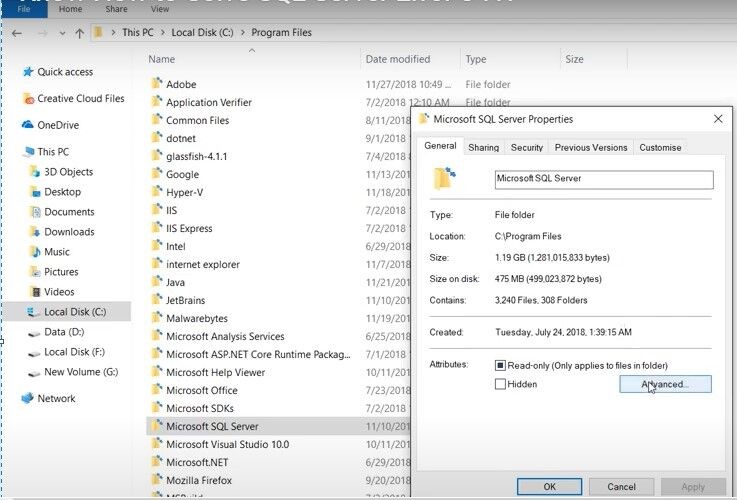Sort by the Date modified column
Screen dimensions: 737x500
click(398, 59)
